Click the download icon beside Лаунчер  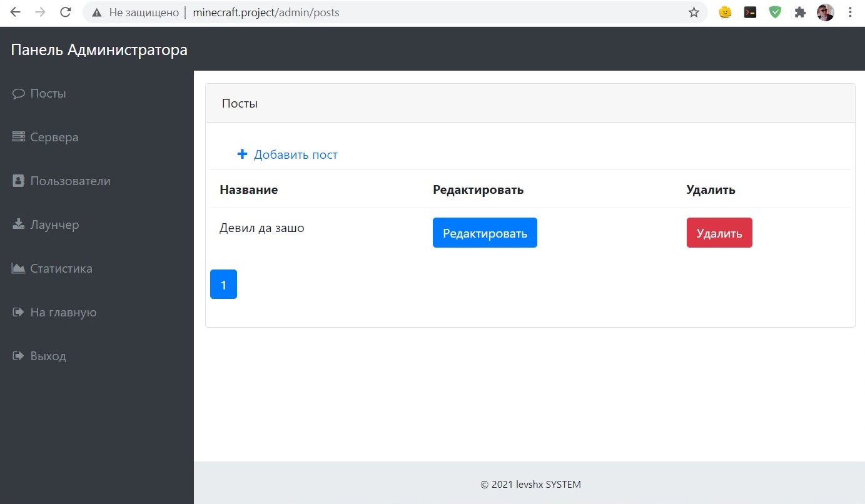[18, 224]
